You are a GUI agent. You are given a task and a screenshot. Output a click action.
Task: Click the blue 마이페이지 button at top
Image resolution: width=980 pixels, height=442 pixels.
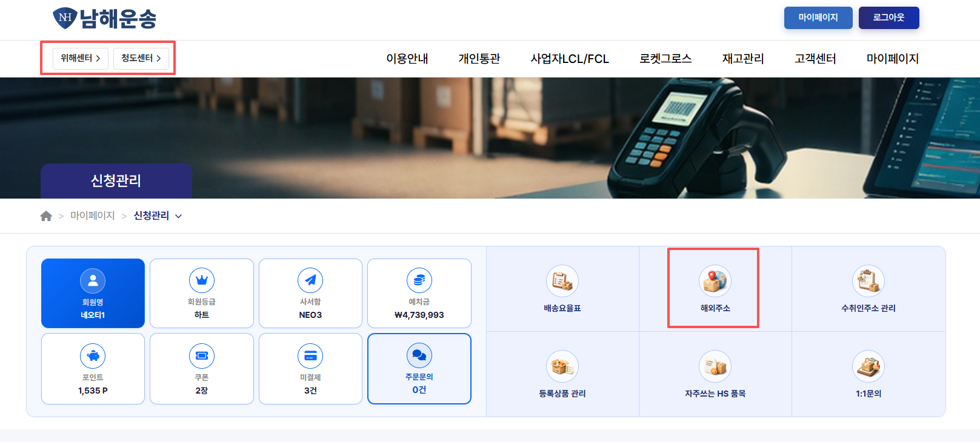click(x=818, y=18)
